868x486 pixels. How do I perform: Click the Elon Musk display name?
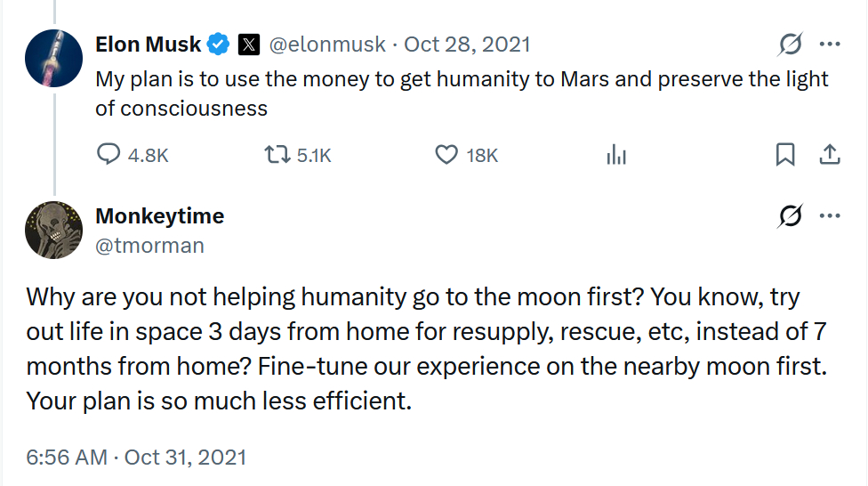pyautogui.click(x=148, y=44)
